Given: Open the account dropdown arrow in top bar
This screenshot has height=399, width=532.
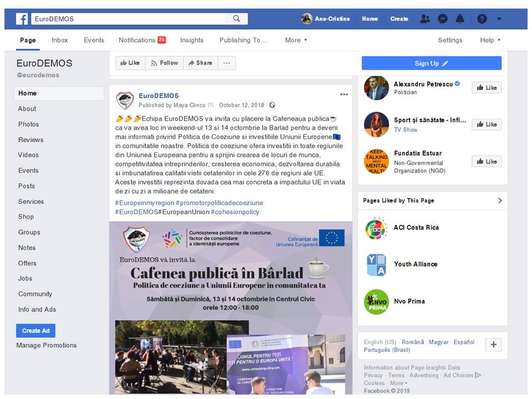Looking at the screenshot, I should pos(499,19).
